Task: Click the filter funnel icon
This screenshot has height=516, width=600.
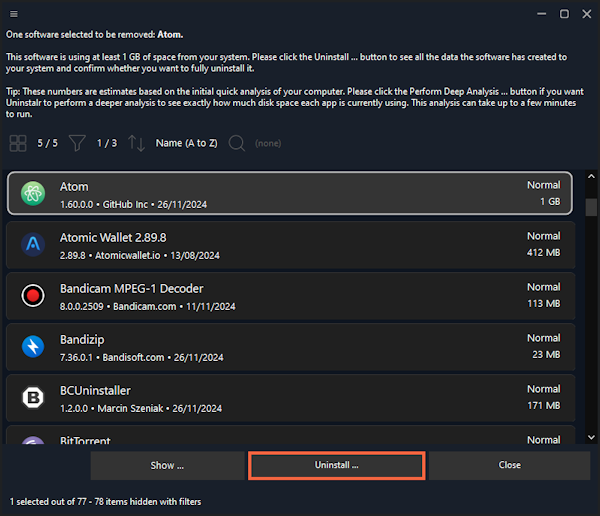Action: [x=77, y=143]
